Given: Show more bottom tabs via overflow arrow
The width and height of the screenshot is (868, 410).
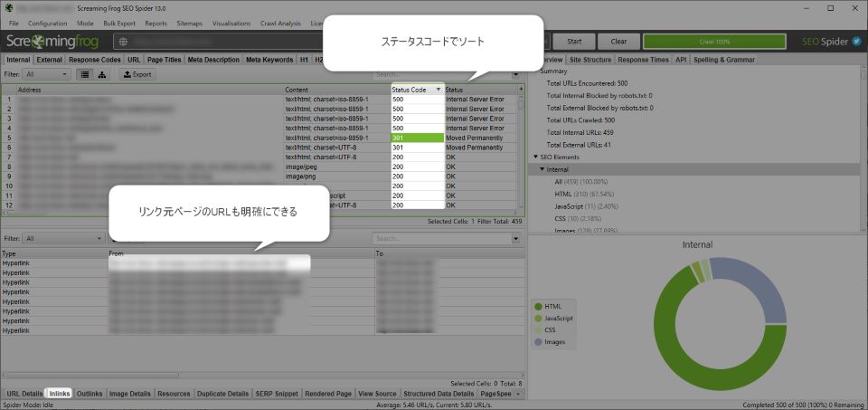Looking at the screenshot, I should [518, 394].
